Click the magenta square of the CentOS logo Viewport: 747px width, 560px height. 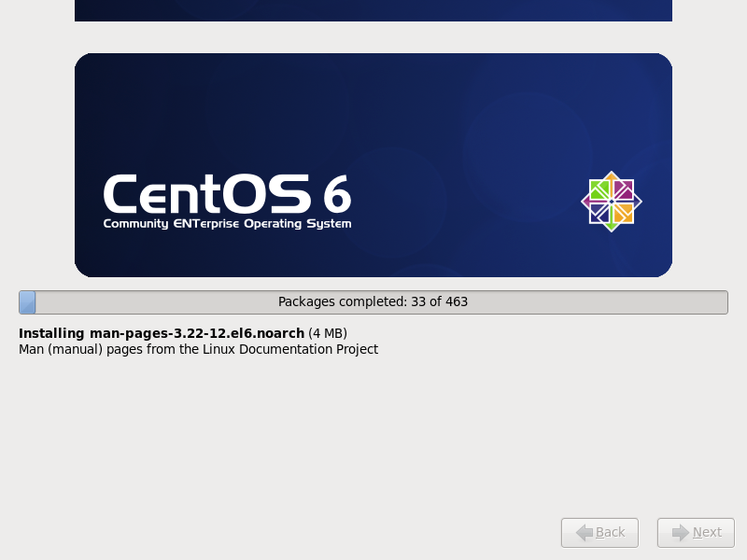pos(623,189)
